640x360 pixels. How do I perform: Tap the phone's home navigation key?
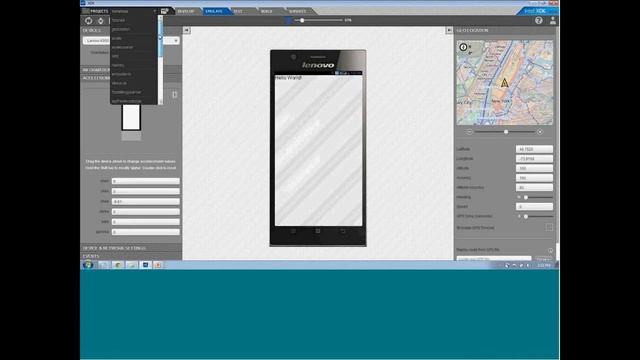click(318, 231)
